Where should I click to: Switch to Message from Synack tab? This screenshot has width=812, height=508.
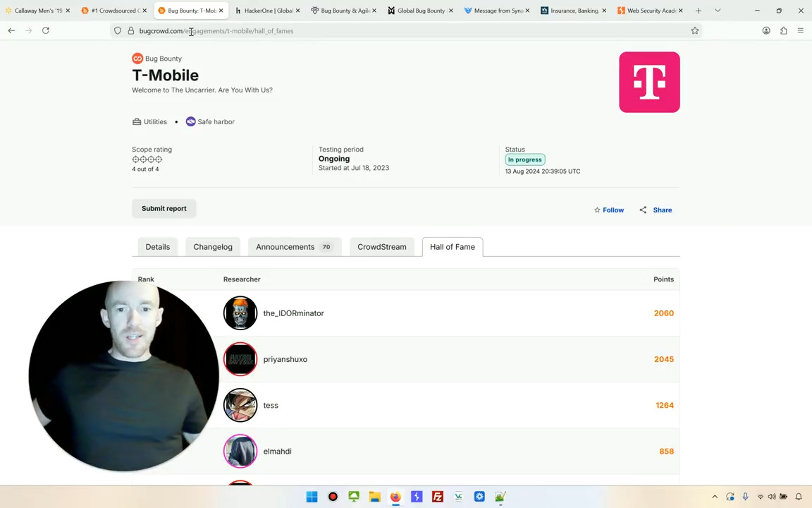[497, 11]
